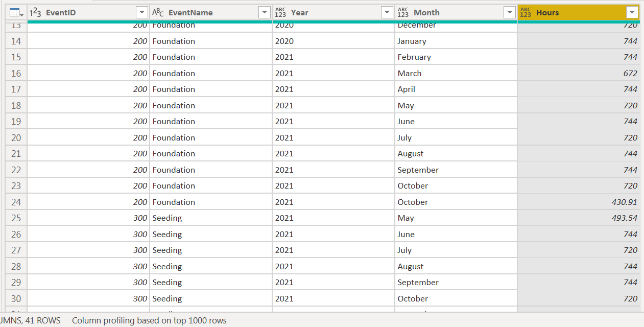Image resolution: width=644 pixels, height=327 pixels.
Task: Click the Hours value 493.54
Action: 579,218
